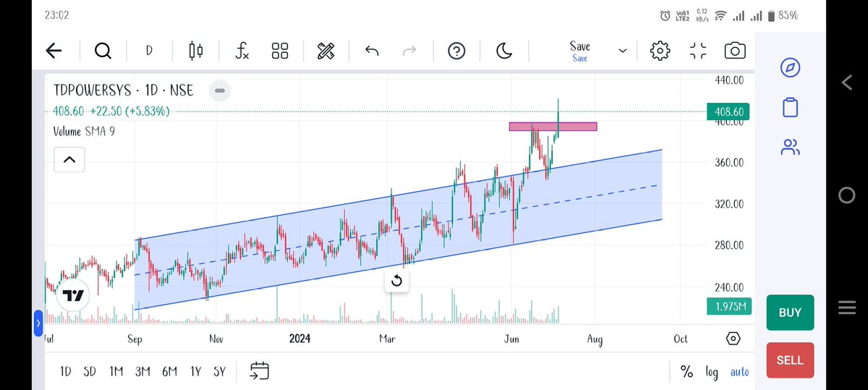
Task: Select the 1M range tab
Action: pos(116,371)
